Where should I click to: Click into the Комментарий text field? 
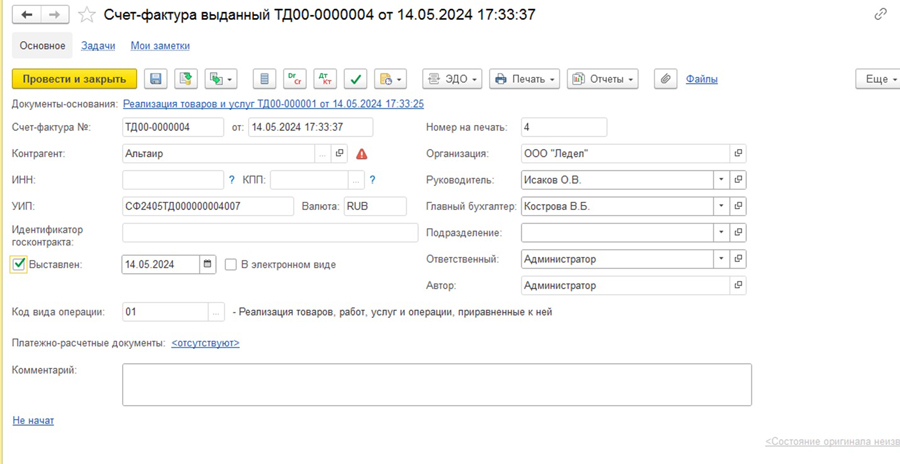436,384
